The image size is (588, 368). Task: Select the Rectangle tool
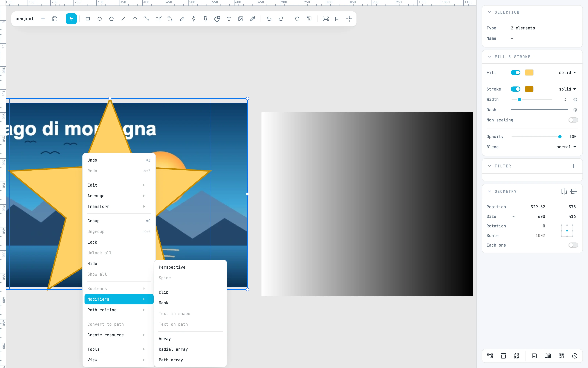click(88, 19)
